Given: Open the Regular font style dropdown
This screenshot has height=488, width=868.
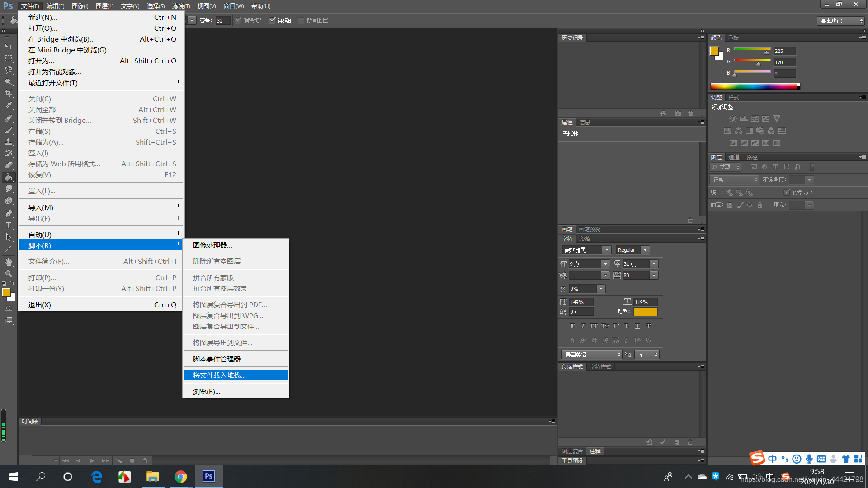Looking at the screenshot, I should pyautogui.click(x=645, y=250).
